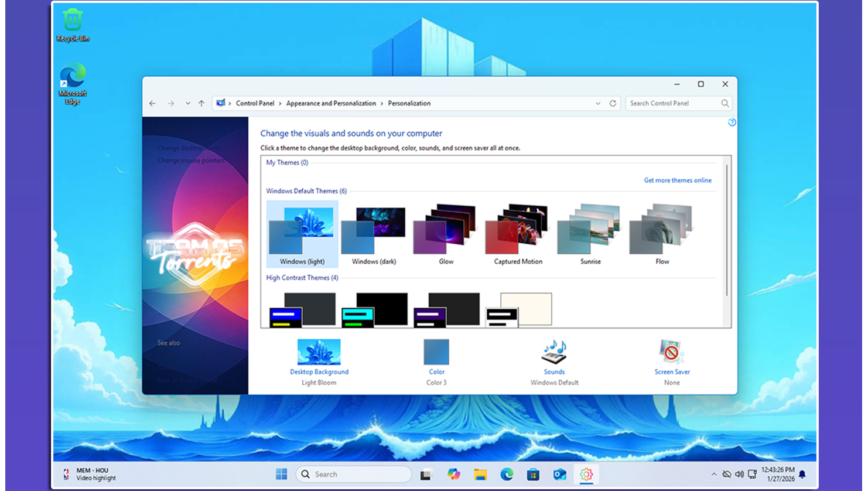The height and width of the screenshot is (491, 868).
Task: Click the Refresh button in address bar
Action: point(613,103)
